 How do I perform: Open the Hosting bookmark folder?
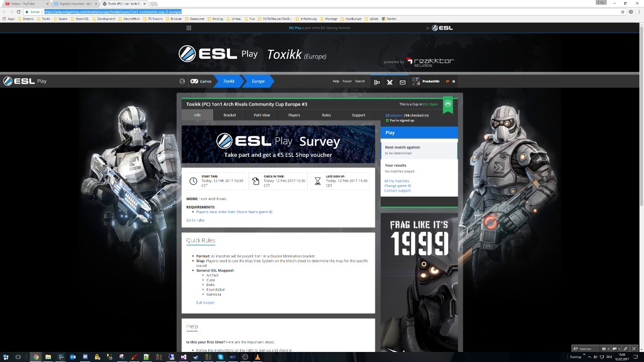click(x=215, y=19)
